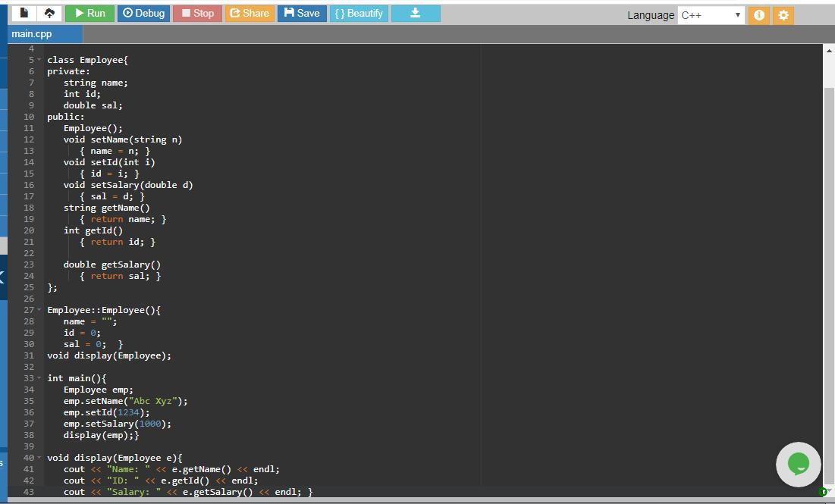Viewport: 835px width, 504px height.
Task: Click on "Employee();" on line 11
Action: point(93,128)
